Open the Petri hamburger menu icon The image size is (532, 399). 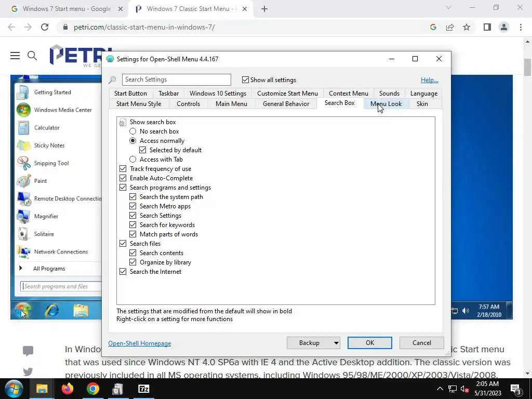(x=15, y=55)
